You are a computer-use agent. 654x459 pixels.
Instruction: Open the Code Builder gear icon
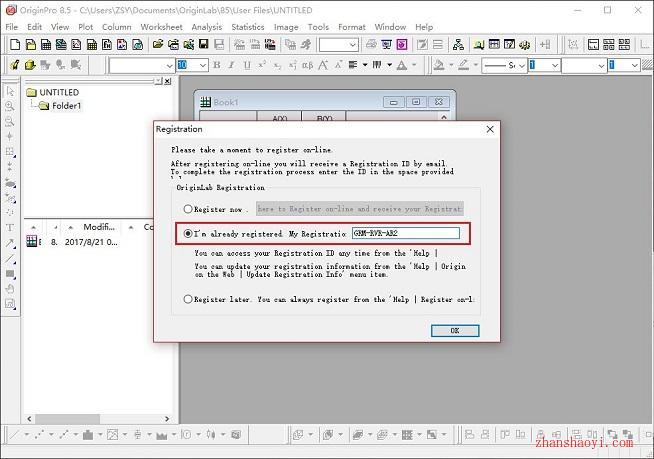525,44
